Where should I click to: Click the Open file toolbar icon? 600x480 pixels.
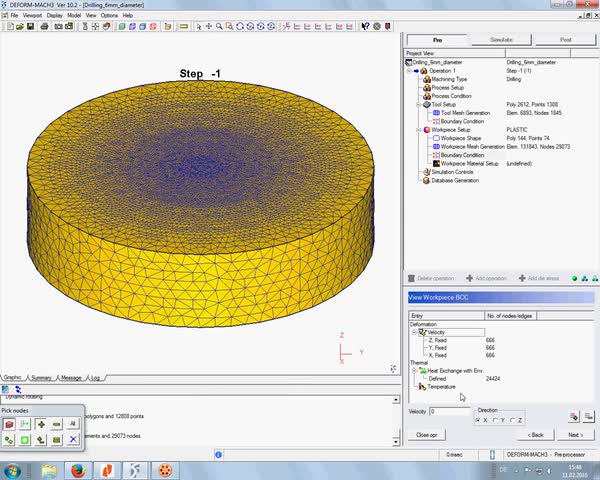tap(20, 25)
